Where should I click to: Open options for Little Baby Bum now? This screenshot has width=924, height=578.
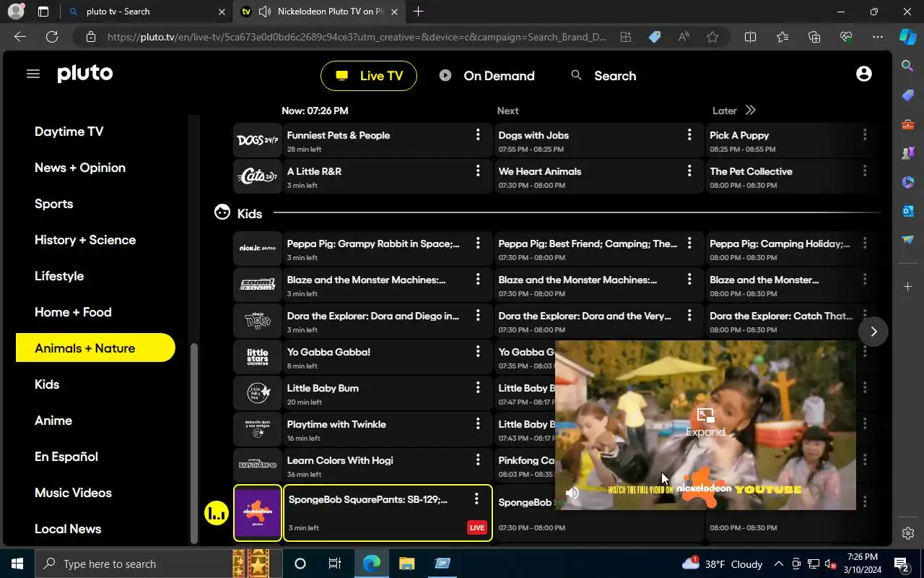478,387
